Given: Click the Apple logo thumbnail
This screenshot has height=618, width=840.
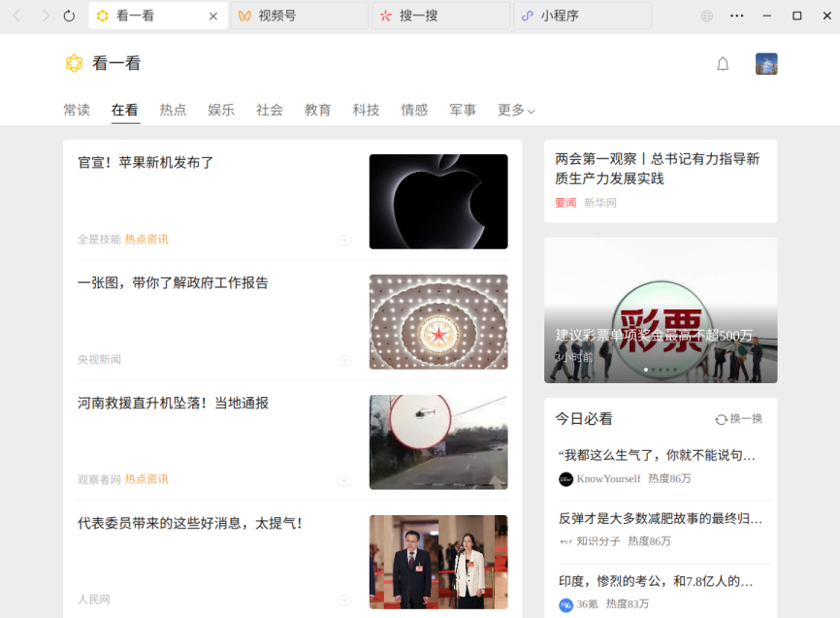Looking at the screenshot, I should point(438,202).
